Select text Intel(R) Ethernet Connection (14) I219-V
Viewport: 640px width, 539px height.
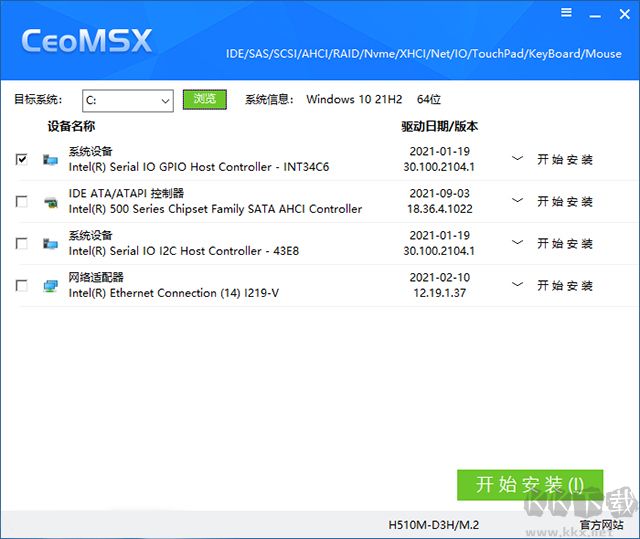174,293
